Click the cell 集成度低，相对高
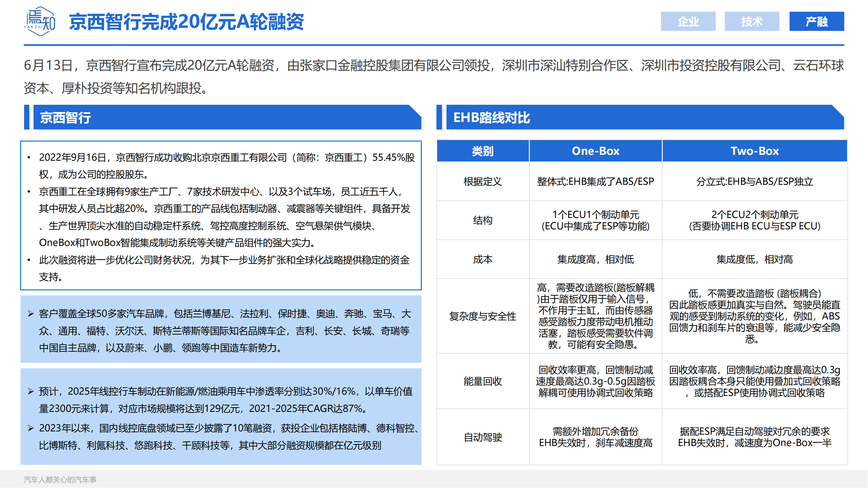The width and height of the screenshot is (868, 488). 754,259
